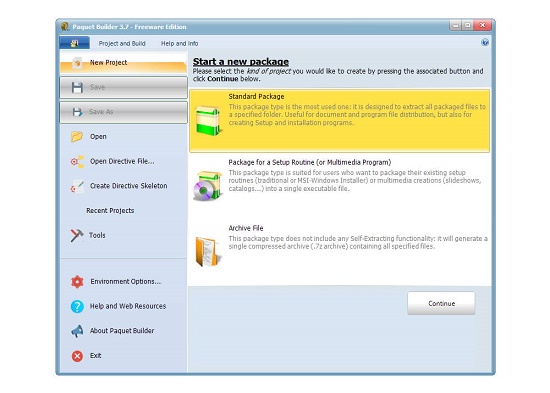Click the help icon at top right

click(485, 42)
